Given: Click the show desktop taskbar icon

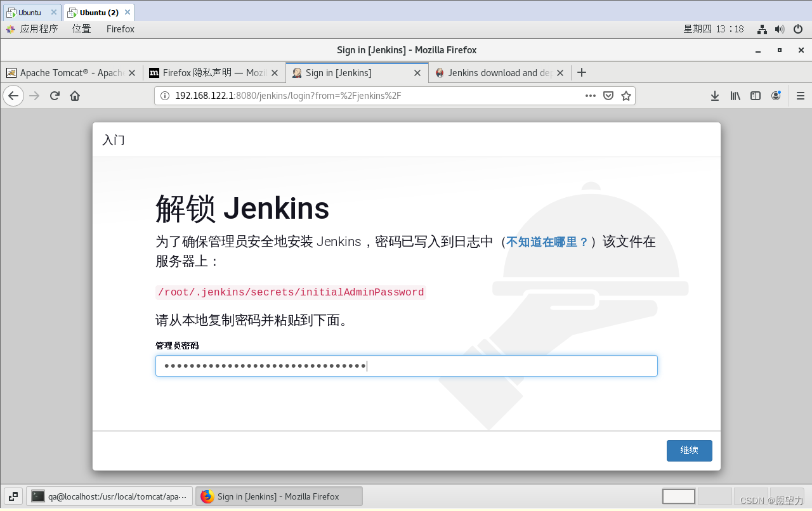Looking at the screenshot, I should coord(13,496).
